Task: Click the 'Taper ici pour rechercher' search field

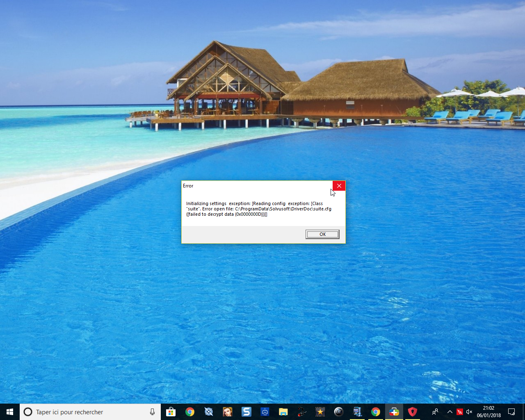Action: (82, 412)
